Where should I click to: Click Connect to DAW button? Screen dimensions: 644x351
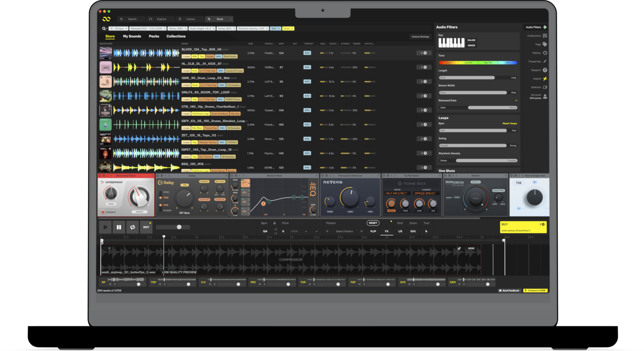[x=535, y=291]
